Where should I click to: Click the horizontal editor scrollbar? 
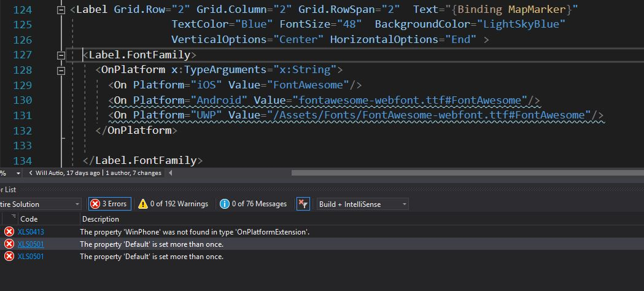(467, 173)
